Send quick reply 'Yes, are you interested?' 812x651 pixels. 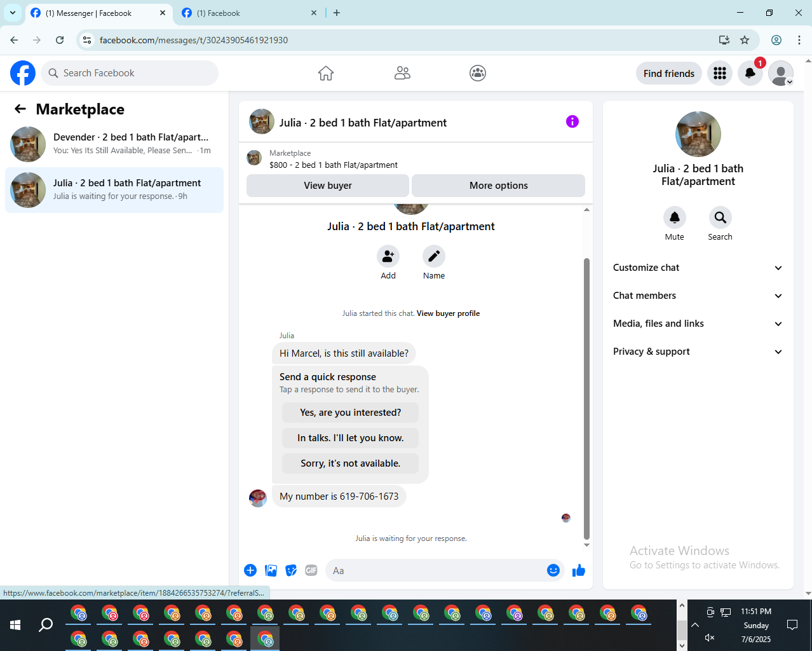click(x=351, y=413)
